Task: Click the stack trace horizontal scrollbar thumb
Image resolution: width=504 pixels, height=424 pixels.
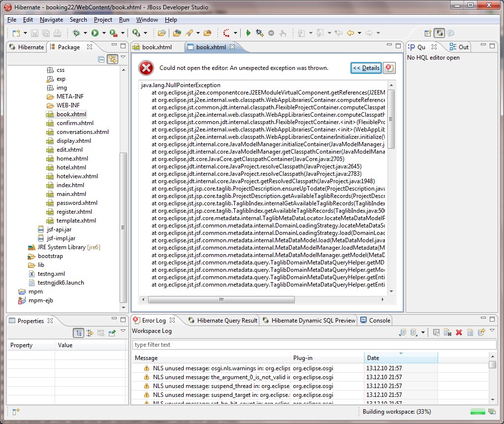Action: [x=221, y=299]
